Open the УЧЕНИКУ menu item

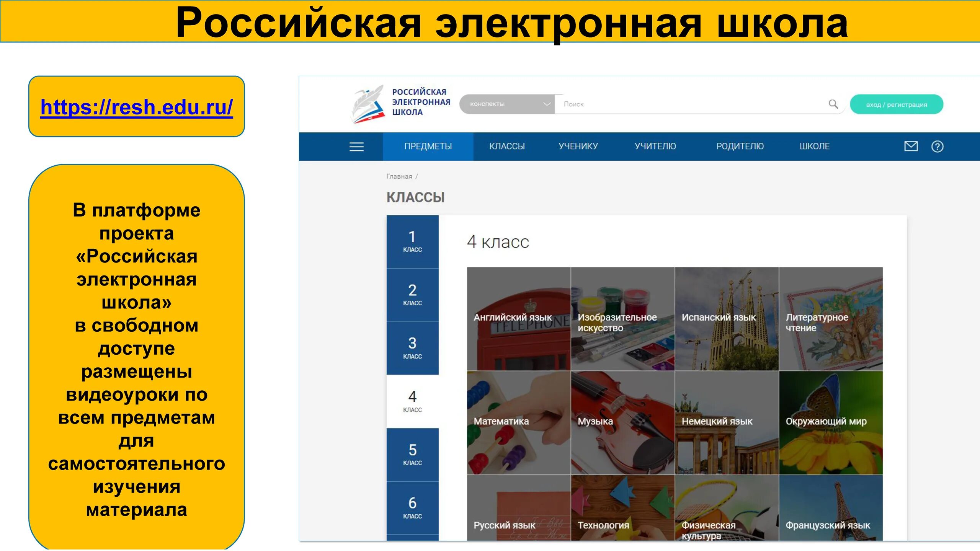point(578,147)
